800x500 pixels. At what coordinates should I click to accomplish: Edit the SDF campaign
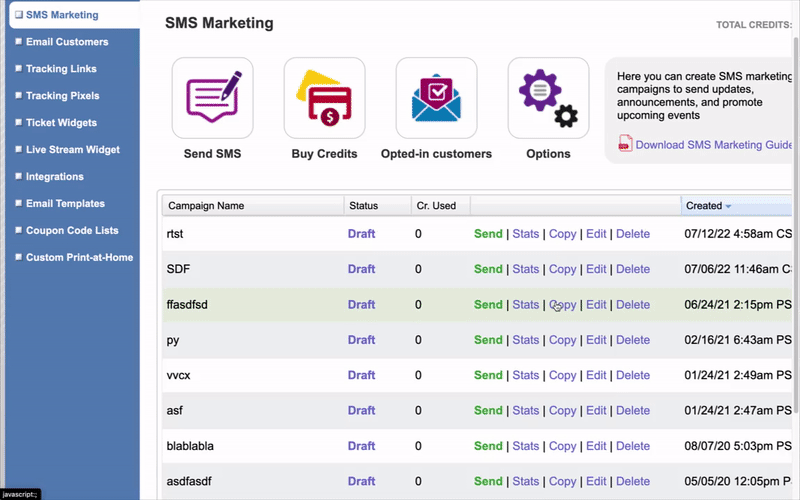pos(596,269)
